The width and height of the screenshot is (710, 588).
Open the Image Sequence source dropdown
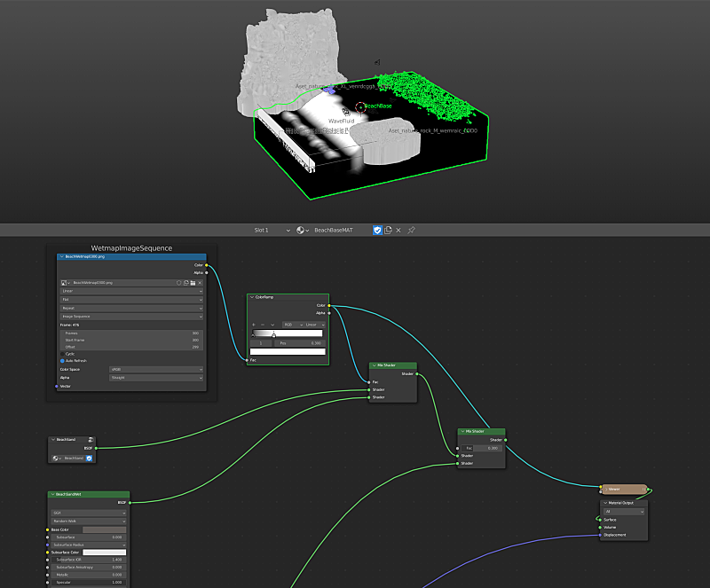click(x=131, y=316)
